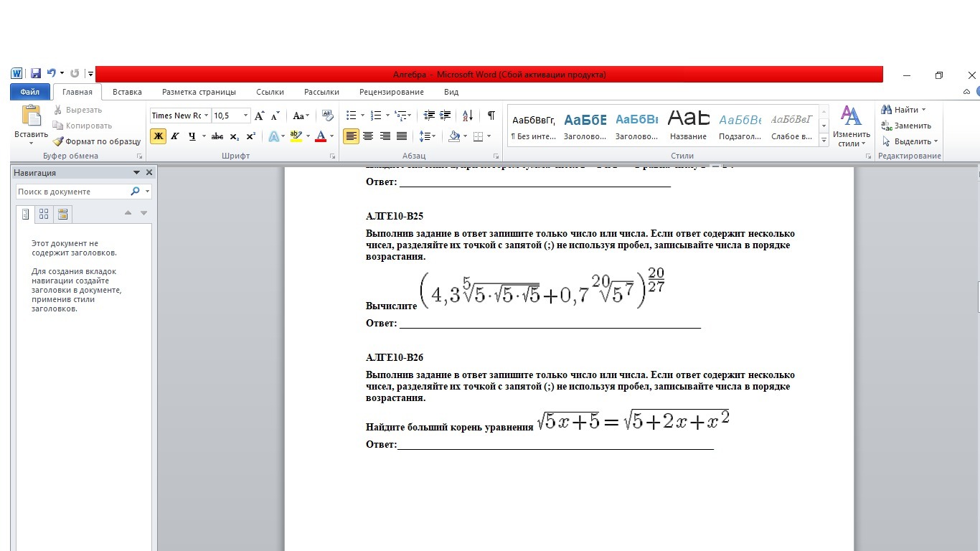Apply superscript formatting
Screen dimensions: 980x551
pyautogui.click(x=250, y=136)
